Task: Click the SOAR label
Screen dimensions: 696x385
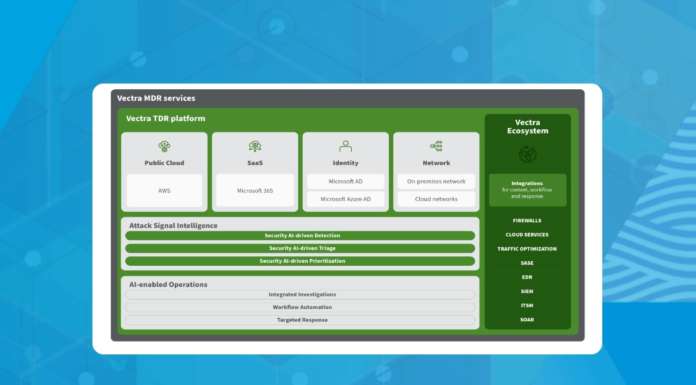Action: tap(527, 320)
